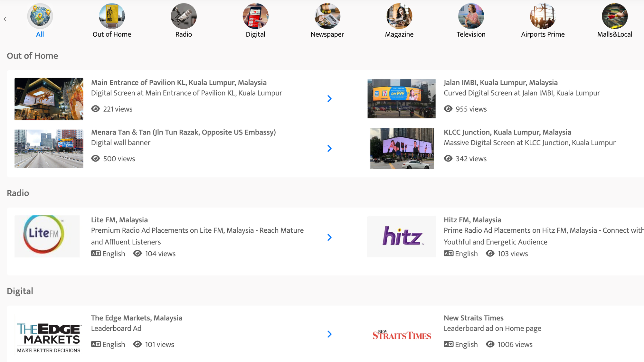
Task: Switch to the Television tab label
Action: [471, 34]
